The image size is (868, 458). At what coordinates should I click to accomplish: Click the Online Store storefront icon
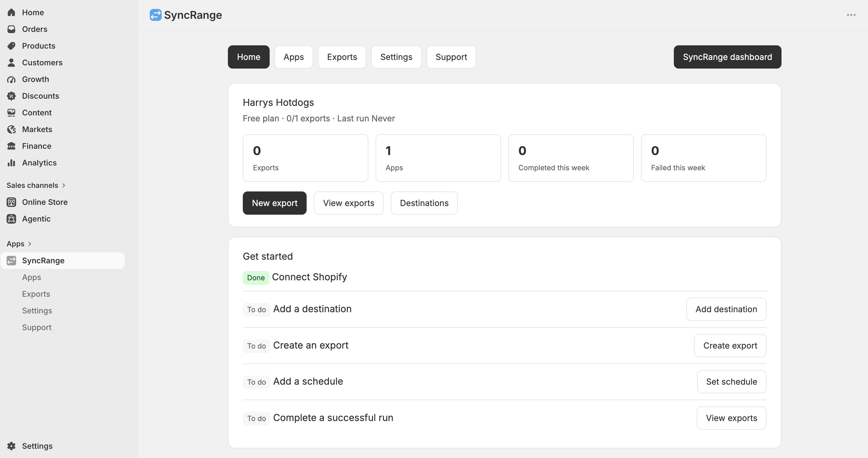(x=11, y=202)
